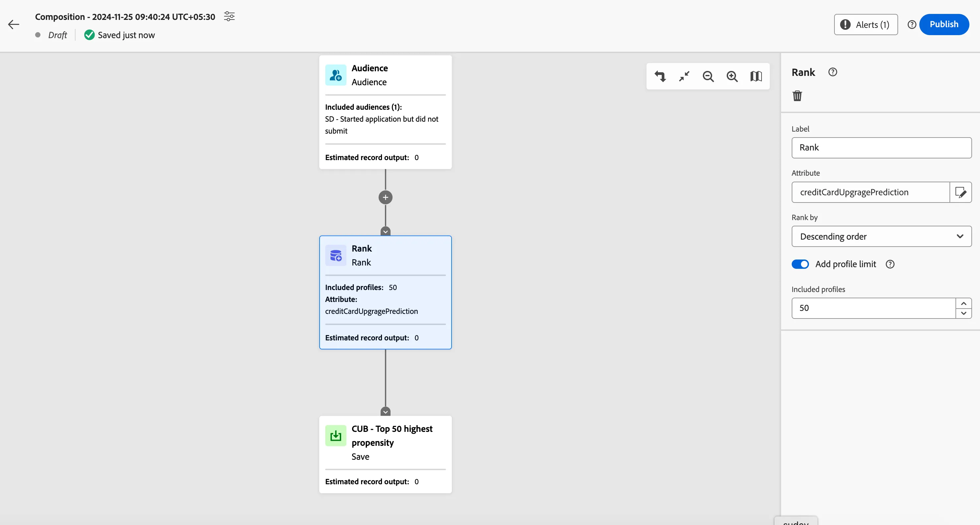The height and width of the screenshot is (525, 980).
Task: Open the Alerts (1) panel
Action: click(866, 25)
